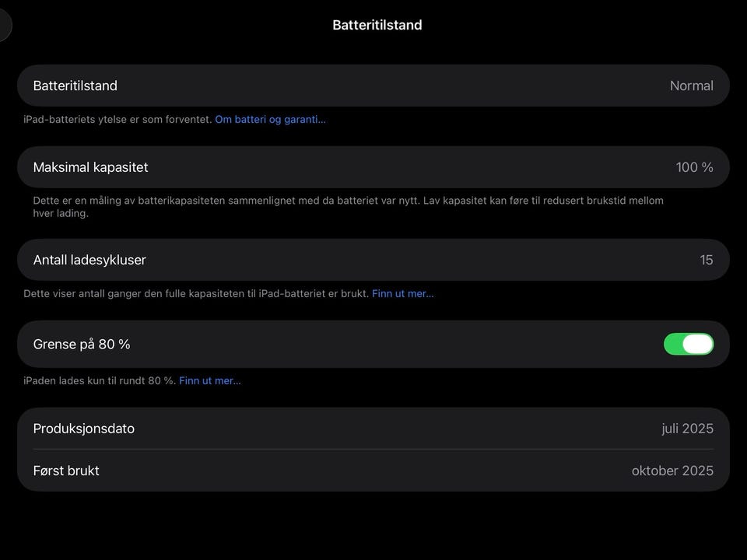The height and width of the screenshot is (560, 747).
Task: Open Finn ut mer link under 80 % limit
Action: [209, 381]
